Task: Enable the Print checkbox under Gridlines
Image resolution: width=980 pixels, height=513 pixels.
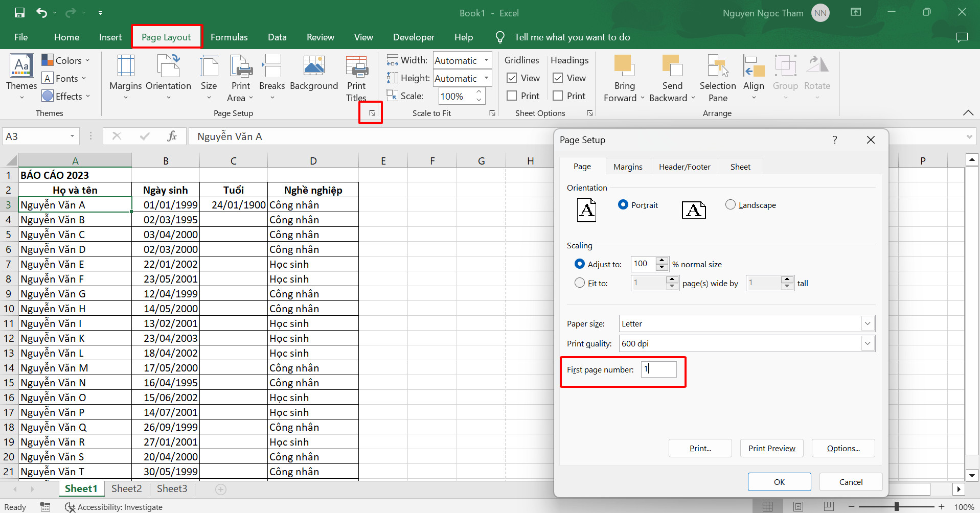Action: [512, 96]
